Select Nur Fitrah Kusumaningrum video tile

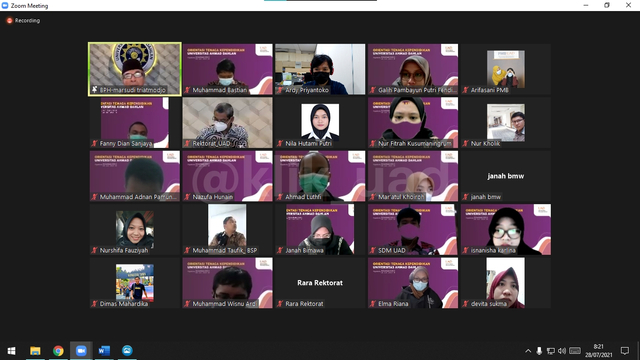click(x=413, y=122)
